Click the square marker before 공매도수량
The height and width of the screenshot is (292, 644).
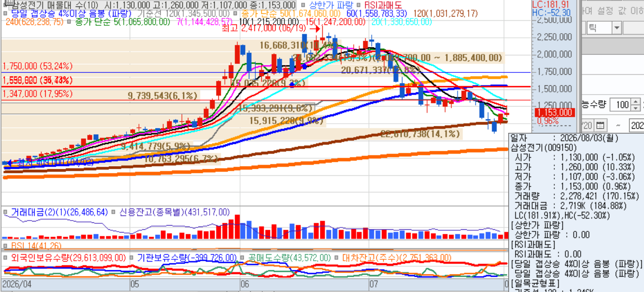click(242, 257)
